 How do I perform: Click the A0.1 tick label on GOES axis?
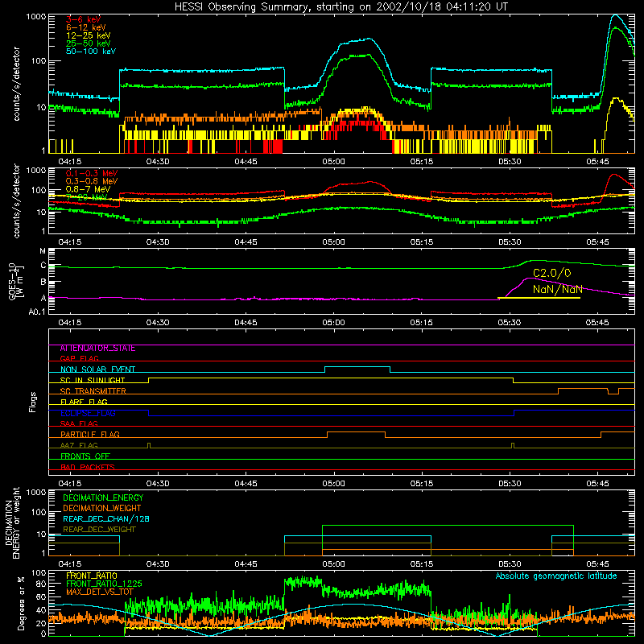37,312
